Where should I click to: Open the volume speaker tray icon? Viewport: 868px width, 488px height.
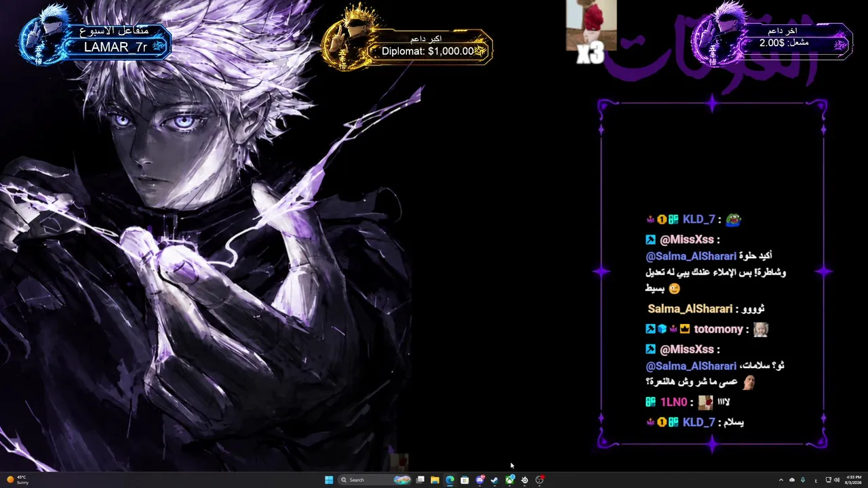836,480
